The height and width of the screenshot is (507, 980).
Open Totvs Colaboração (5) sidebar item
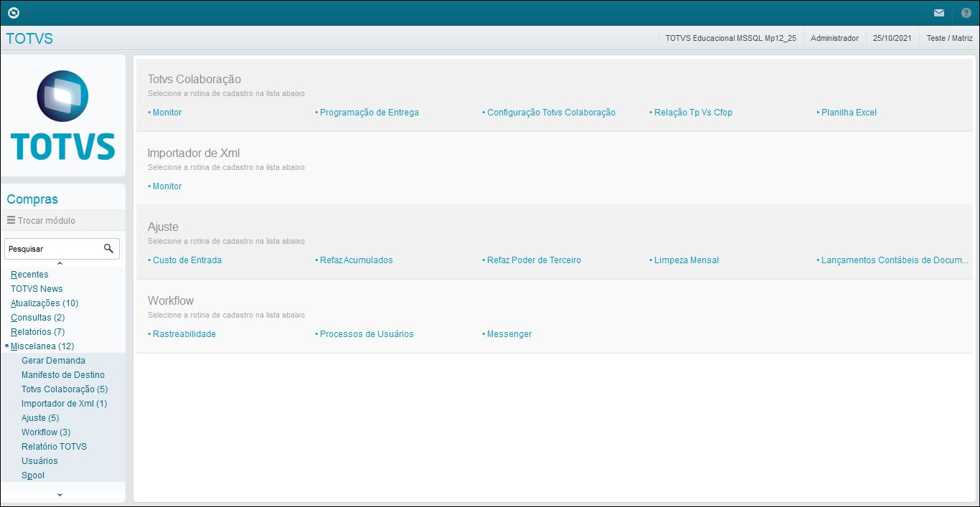[x=65, y=389]
